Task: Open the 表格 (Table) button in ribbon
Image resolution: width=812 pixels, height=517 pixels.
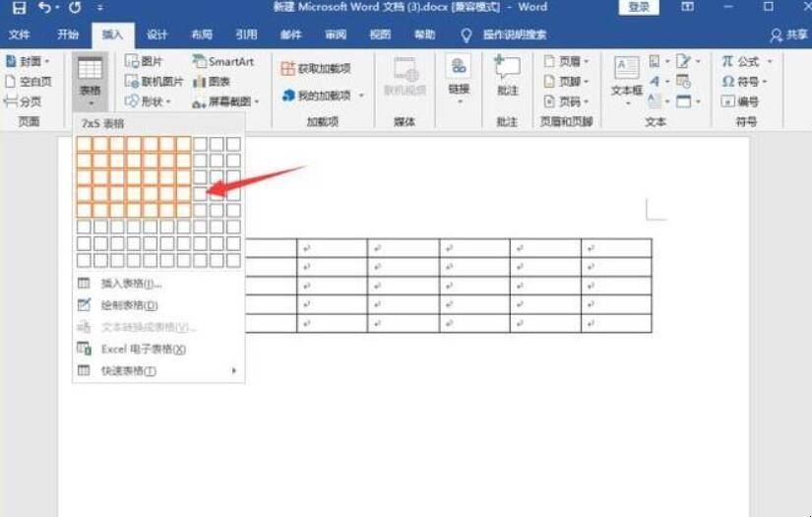Action: (x=91, y=82)
